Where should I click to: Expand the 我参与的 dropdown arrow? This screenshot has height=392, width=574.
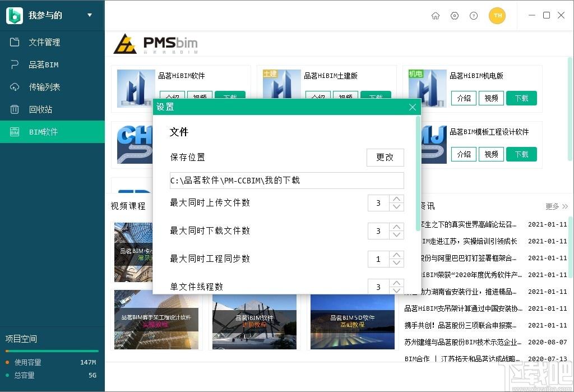coord(90,15)
